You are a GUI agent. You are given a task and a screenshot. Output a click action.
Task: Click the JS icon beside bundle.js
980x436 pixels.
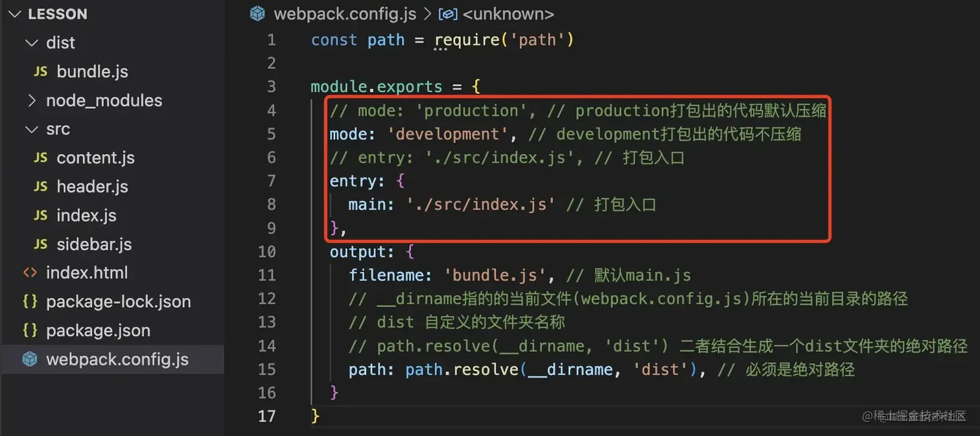coord(40,72)
